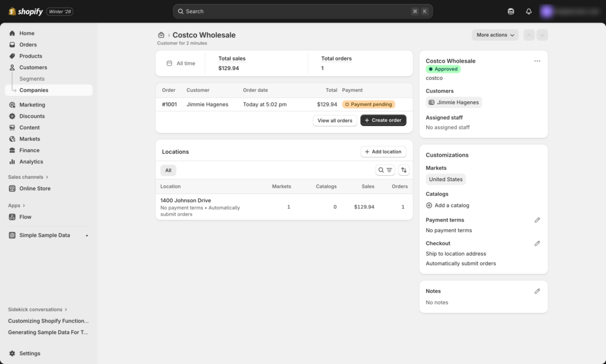Click the Costco Wholesale page title

[x=204, y=35]
